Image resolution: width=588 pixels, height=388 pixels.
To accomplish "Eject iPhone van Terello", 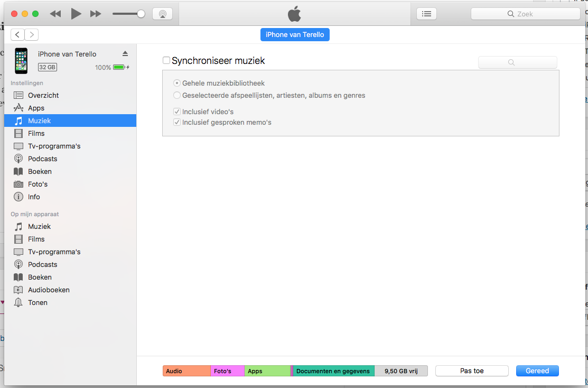I will [x=125, y=54].
